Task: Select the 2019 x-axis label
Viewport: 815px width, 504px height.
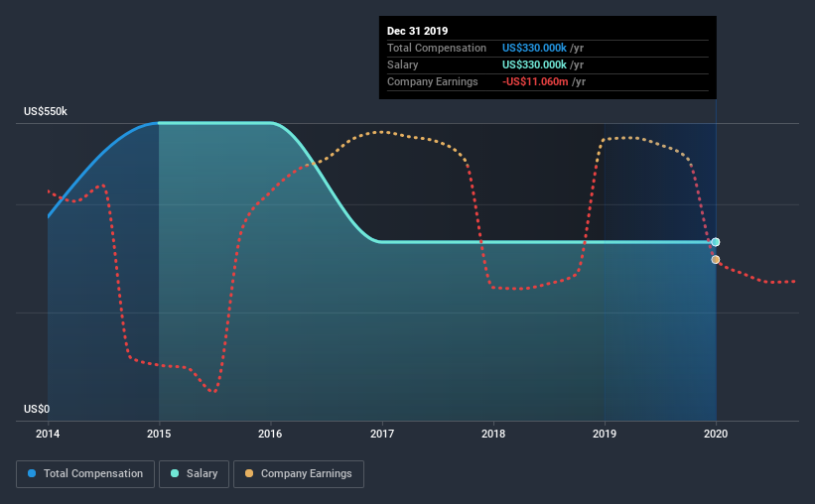Action: (605, 434)
